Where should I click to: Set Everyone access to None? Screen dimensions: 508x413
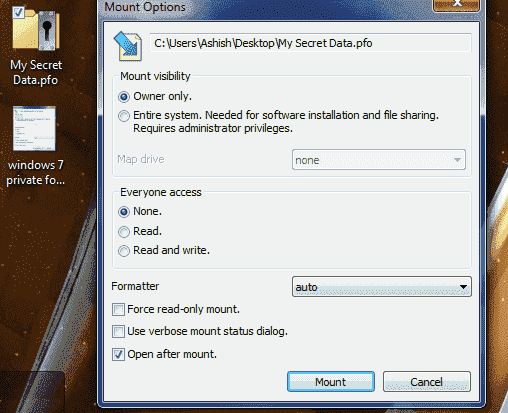pyautogui.click(x=124, y=212)
